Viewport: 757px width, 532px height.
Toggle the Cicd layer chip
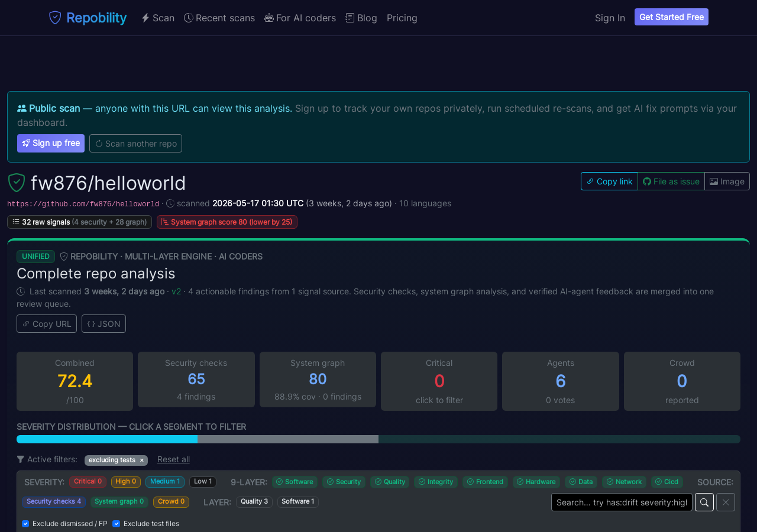(x=667, y=482)
